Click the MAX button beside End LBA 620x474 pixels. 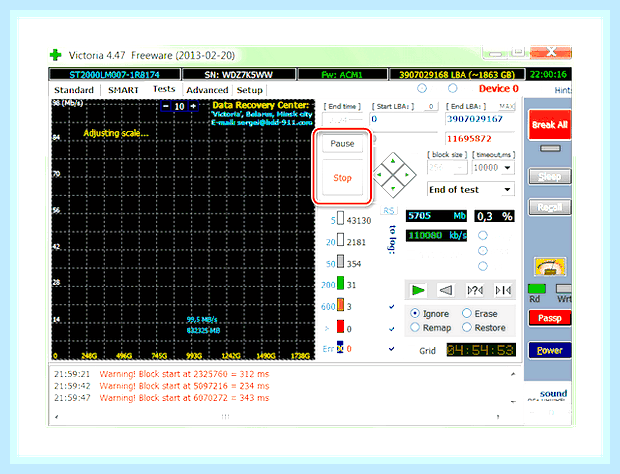[x=507, y=106]
